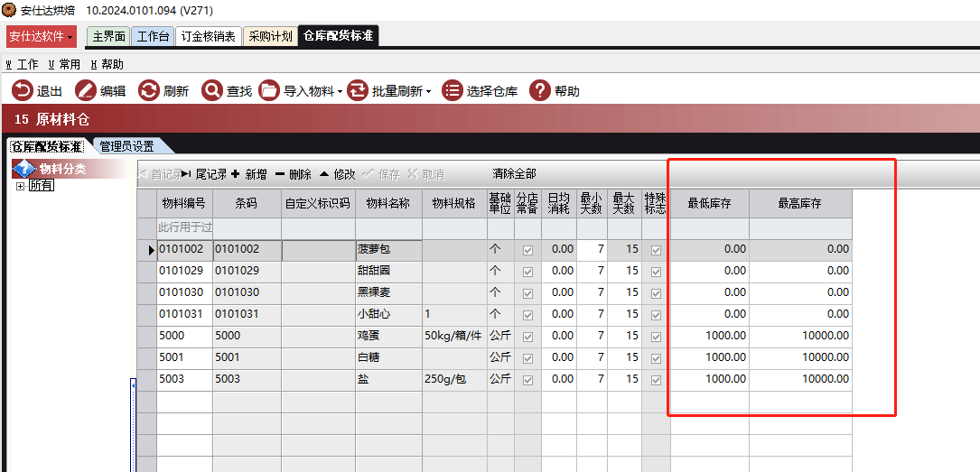
Task: Click the 批量刷新 batch refresh icon
Action: 357,91
